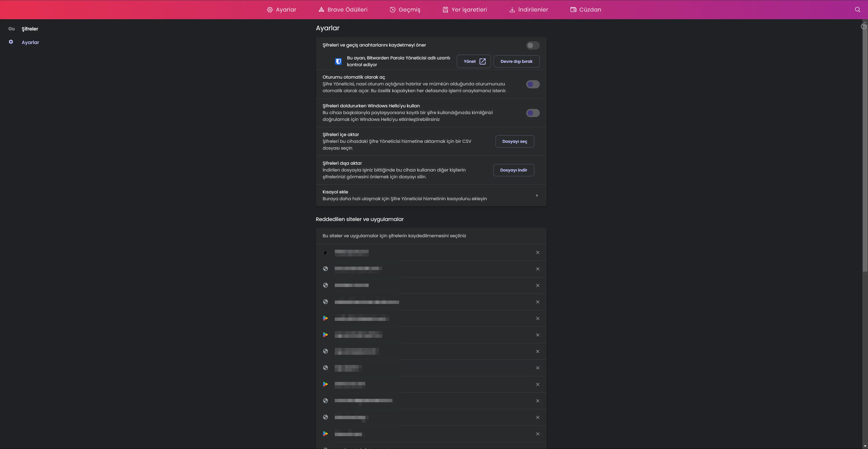
Task: Enable Oturumu otomatik olarak aç switch
Action: click(x=533, y=84)
